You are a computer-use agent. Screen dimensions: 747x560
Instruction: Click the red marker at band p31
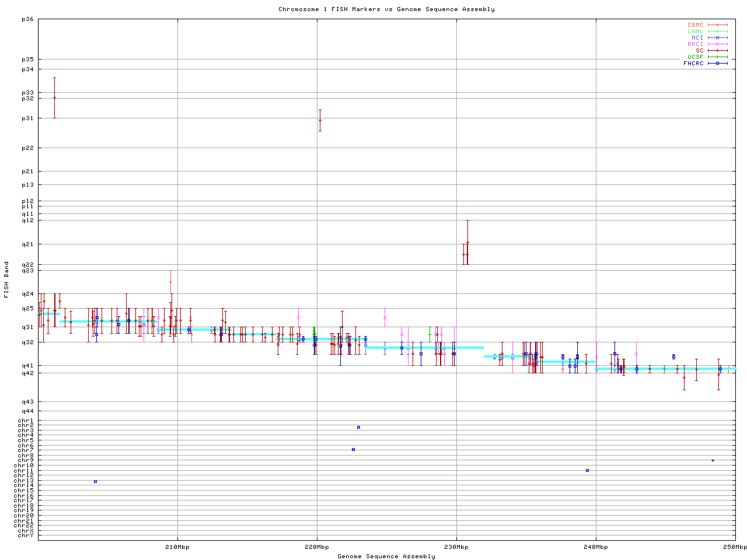click(x=320, y=121)
